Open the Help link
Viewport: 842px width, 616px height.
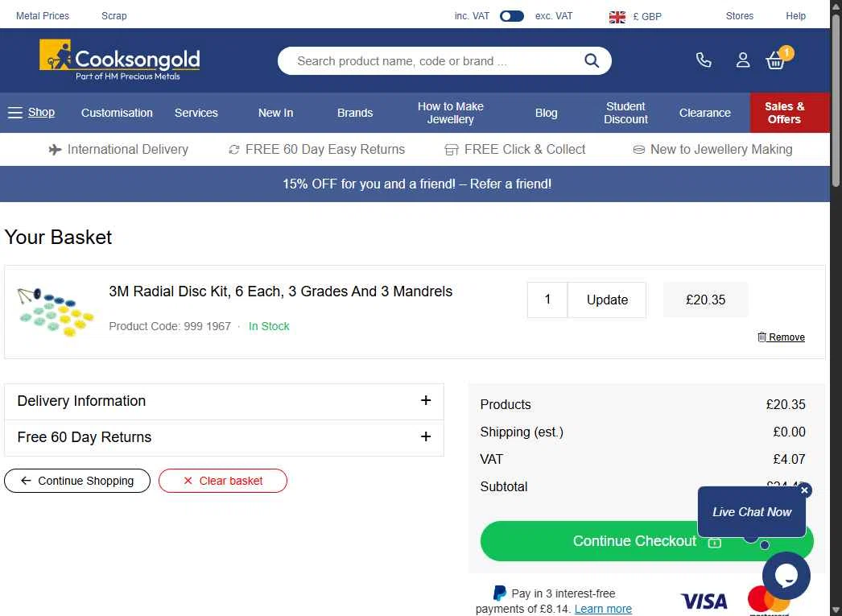point(796,16)
